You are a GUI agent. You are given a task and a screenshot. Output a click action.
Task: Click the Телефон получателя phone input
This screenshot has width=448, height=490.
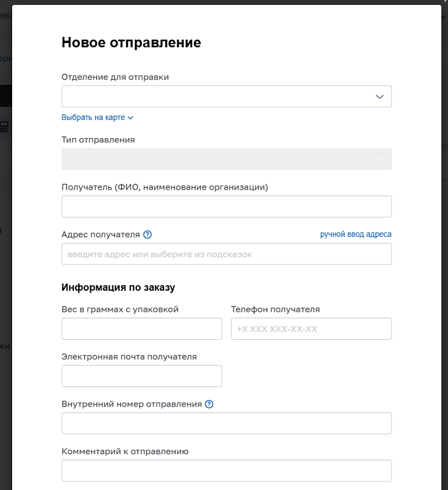click(311, 329)
